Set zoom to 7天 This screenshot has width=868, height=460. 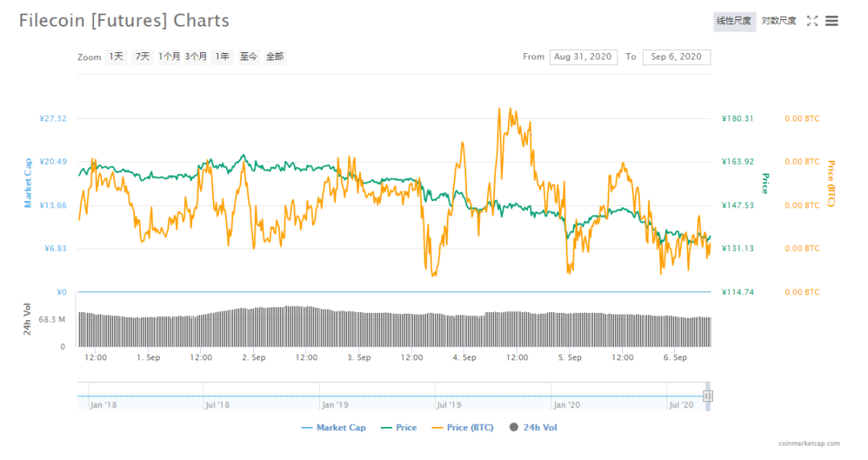143,56
